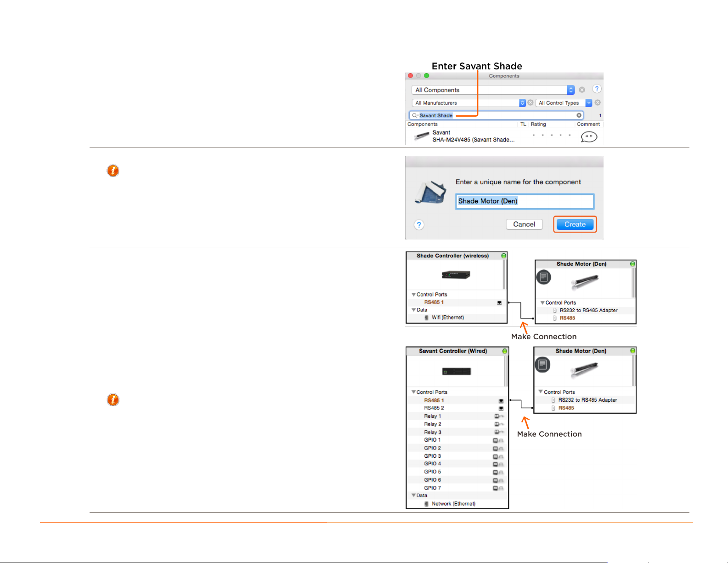
Task: Click the GPIO 5 port icon
Action: pos(498,472)
